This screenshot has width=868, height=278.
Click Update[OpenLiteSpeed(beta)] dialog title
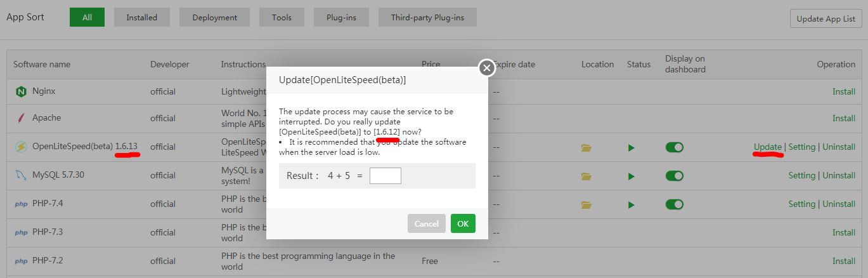[342, 80]
